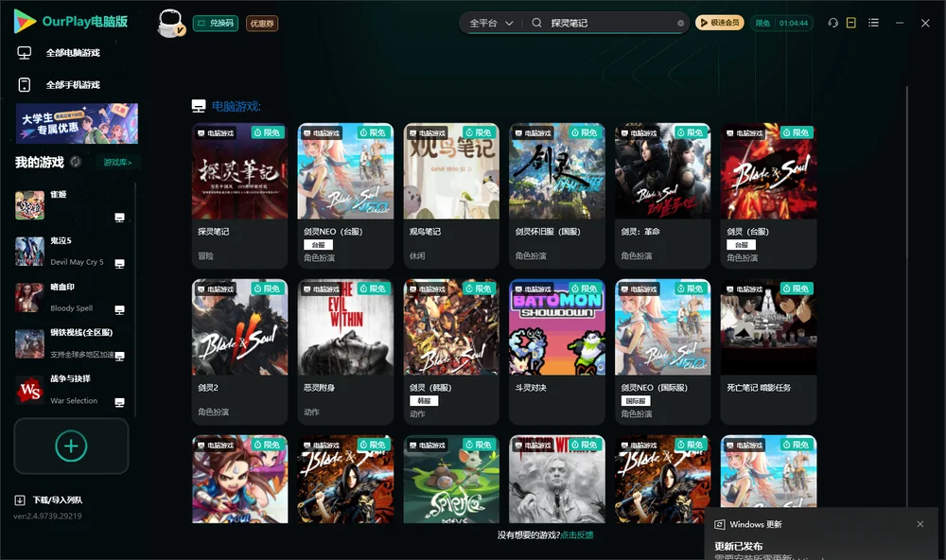
Task: Open the 雀姬 game in my games list
Action: point(71,205)
